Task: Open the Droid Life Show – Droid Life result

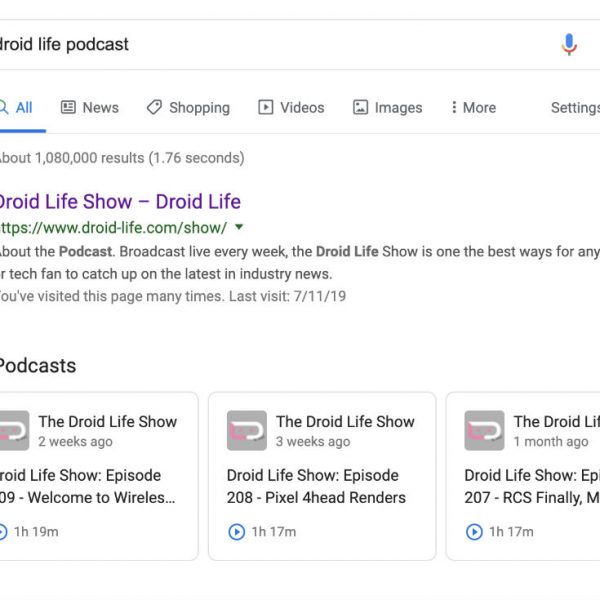Action: tap(118, 201)
